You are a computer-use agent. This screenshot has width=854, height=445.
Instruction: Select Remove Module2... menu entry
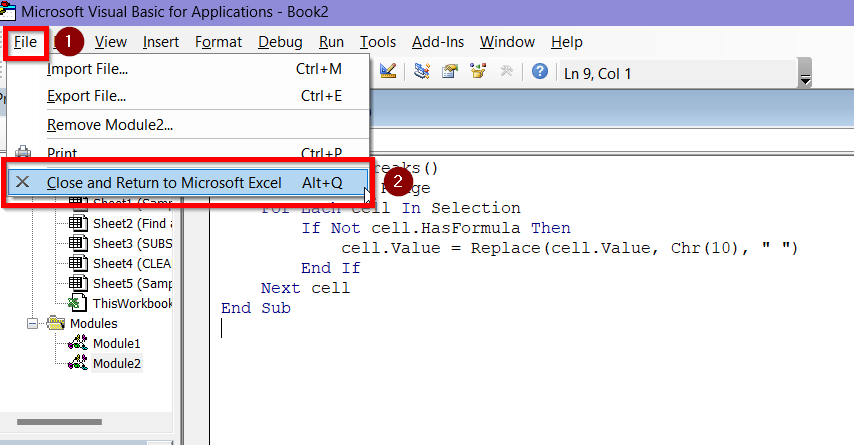[188, 125]
